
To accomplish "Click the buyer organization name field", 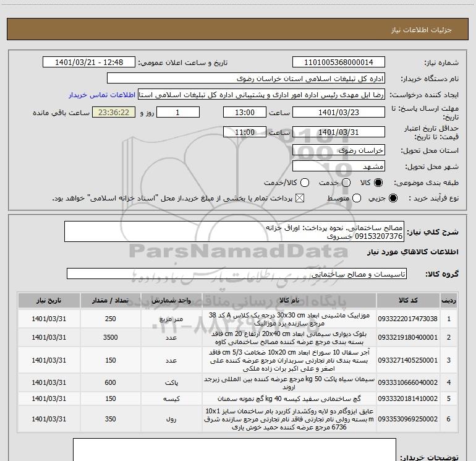I will [246, 79].
